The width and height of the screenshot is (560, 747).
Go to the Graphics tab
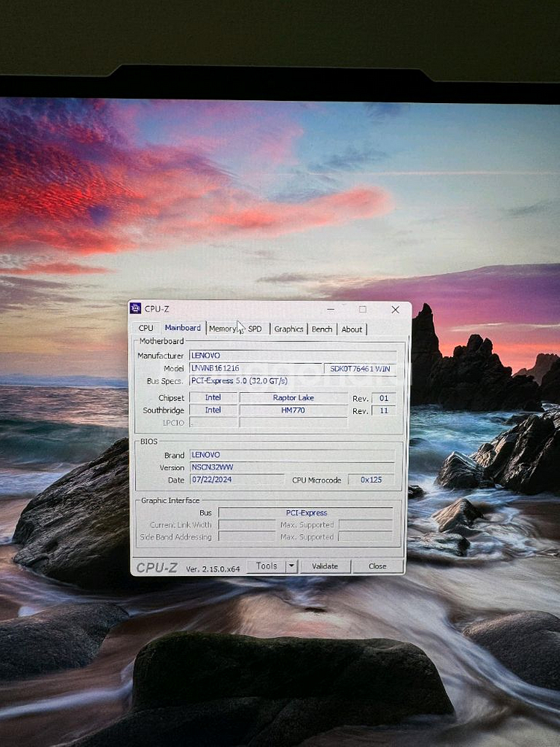coord(288,329)
